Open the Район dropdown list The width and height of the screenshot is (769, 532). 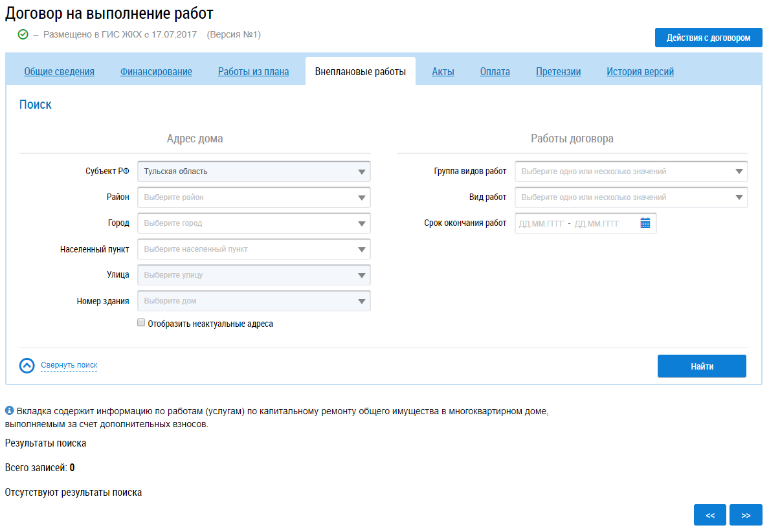[x=254, y=197]
